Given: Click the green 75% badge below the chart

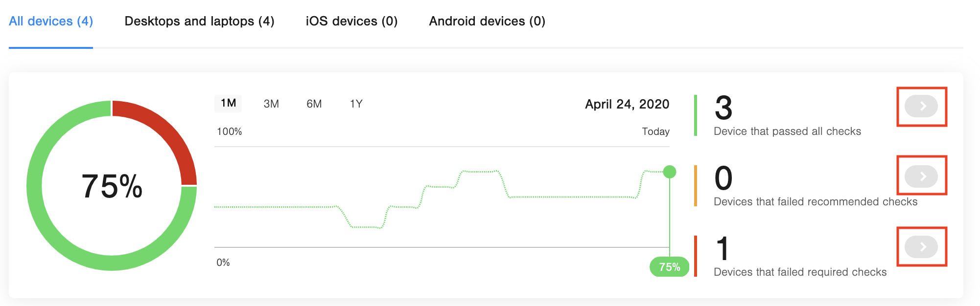Looking at the screenshot, I should click(669, 267).
